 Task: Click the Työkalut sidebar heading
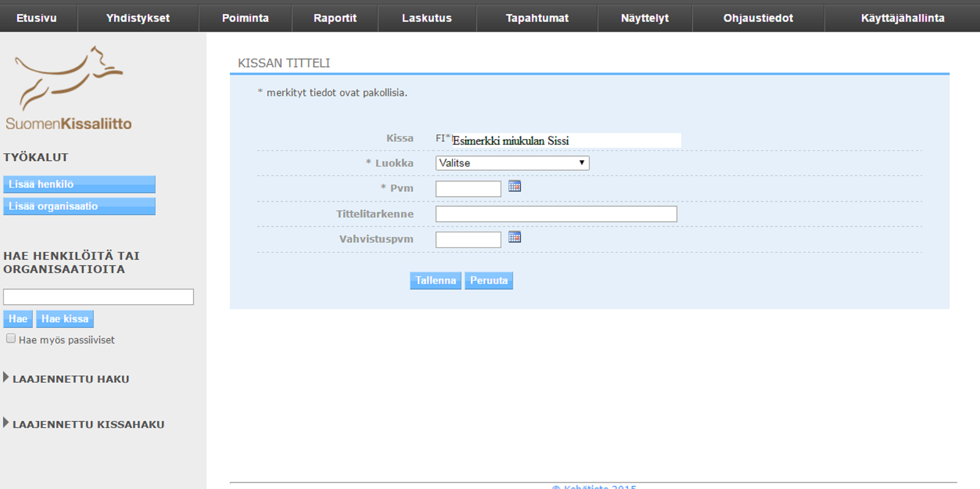click(x=36, y=157)
